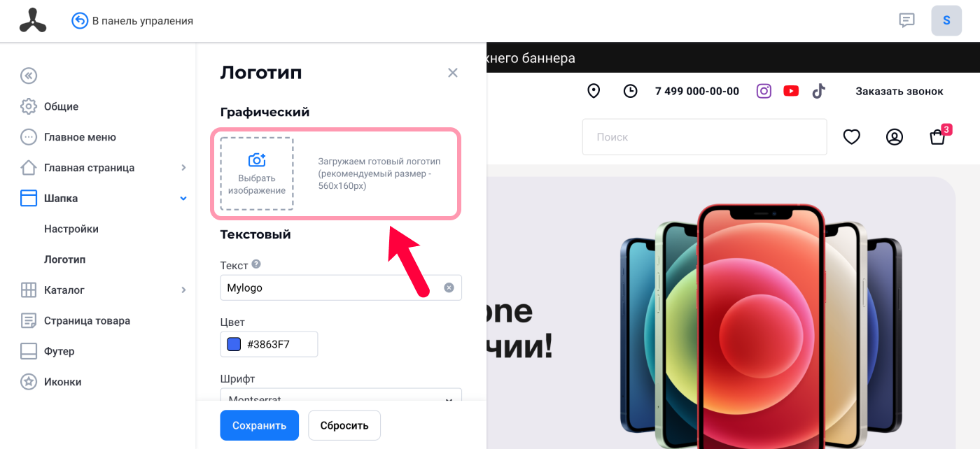This screenshot has height=449, width=980.
Task: Select the Настройки submenu item
Action: coord(71,229)
